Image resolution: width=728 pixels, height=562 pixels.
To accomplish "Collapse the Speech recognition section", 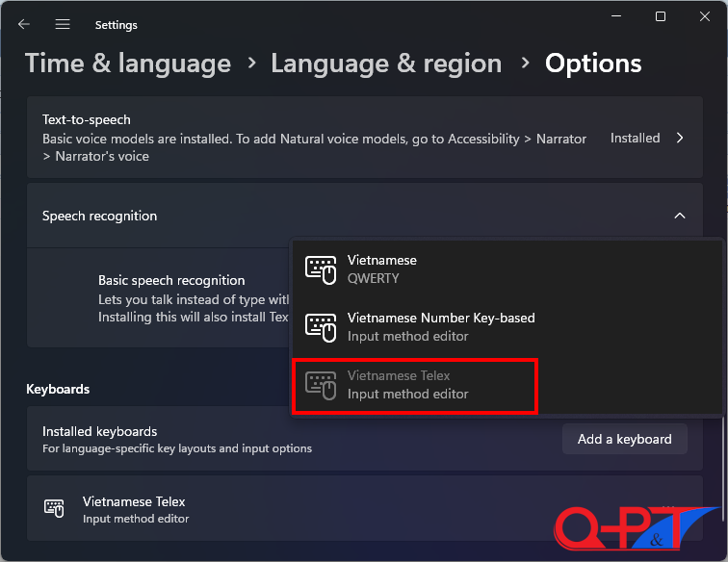I will tap(680, 216).
